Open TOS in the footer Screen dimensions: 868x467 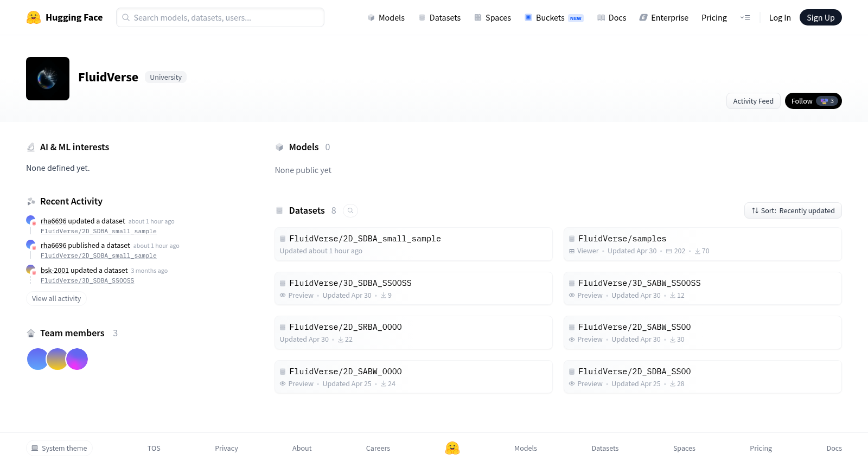[x=154, y=448]
